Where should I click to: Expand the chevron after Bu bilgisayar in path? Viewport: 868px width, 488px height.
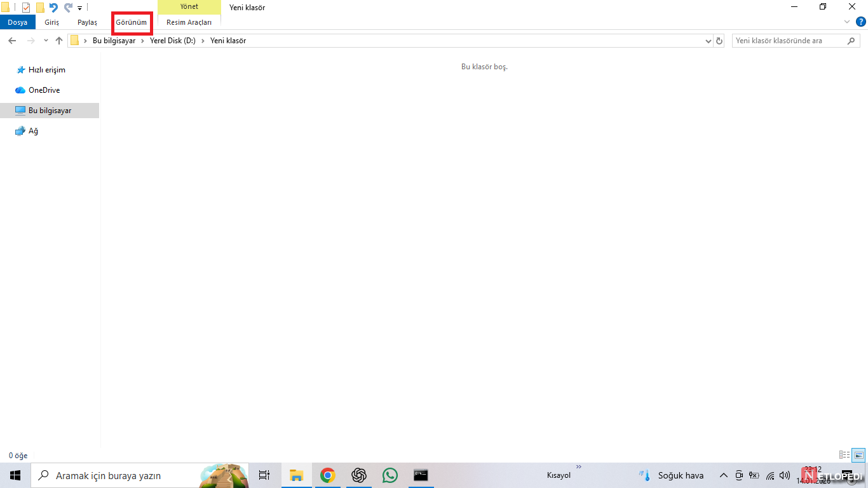142,41
